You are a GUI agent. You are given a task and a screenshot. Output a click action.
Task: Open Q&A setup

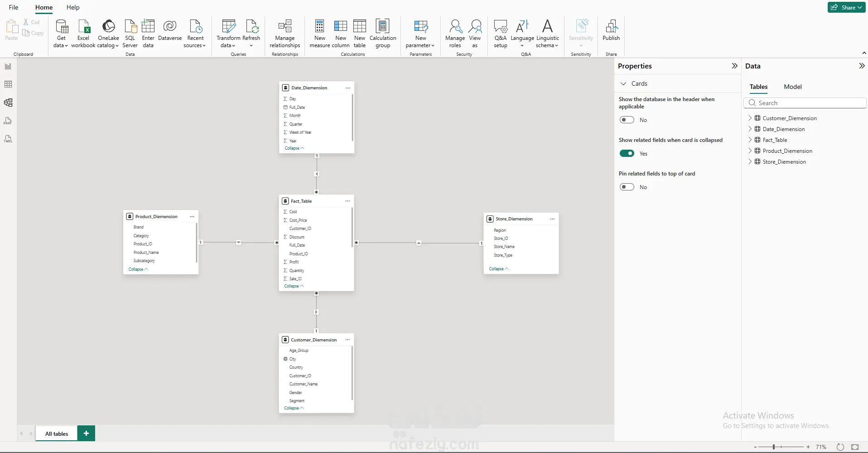click(x=501, y=33)
